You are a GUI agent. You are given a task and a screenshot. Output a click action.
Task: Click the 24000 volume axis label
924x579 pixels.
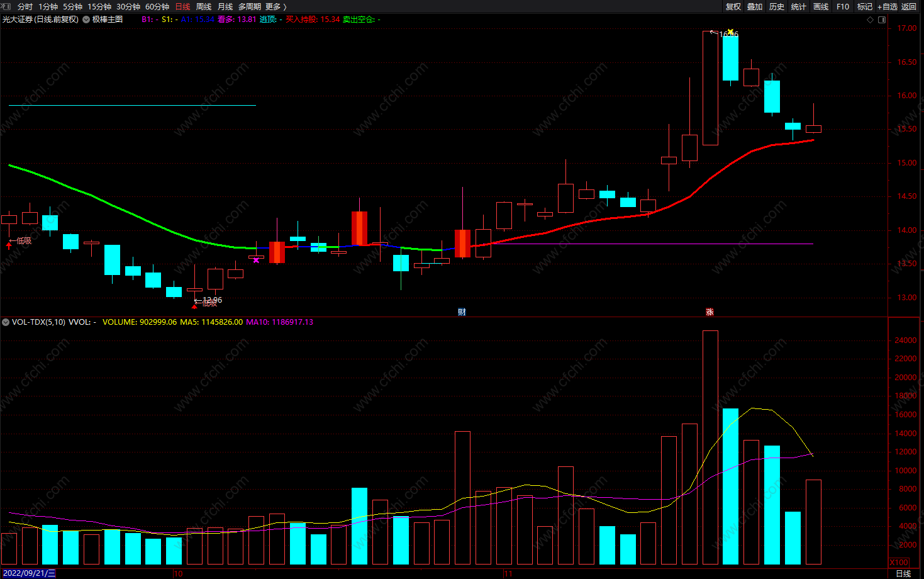(906, 340)
